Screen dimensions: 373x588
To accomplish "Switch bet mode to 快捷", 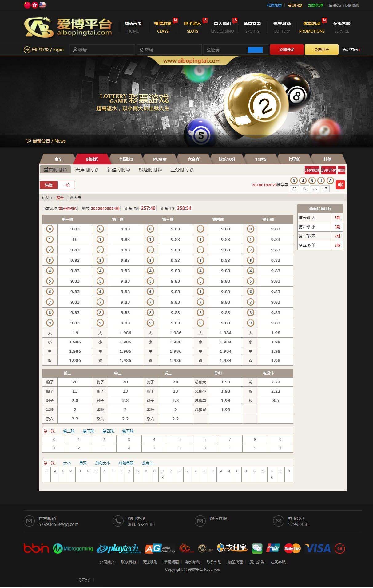I will [49, 185].
